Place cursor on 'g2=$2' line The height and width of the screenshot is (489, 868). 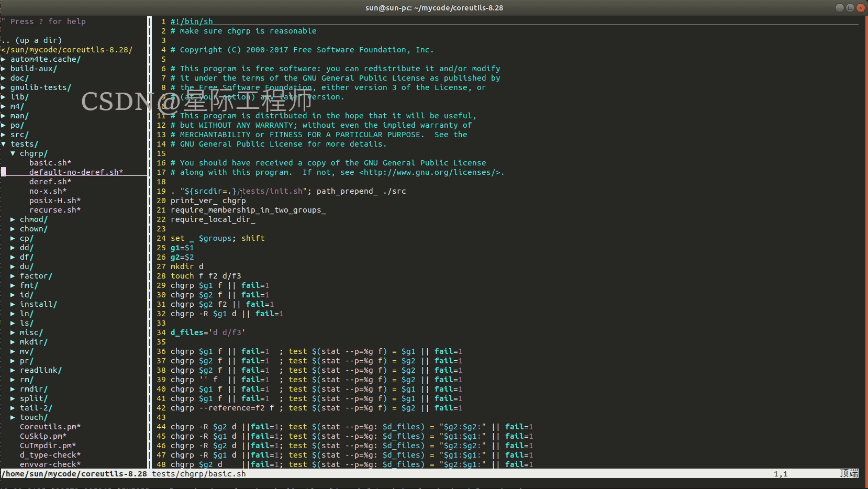[x=182, y=257]
